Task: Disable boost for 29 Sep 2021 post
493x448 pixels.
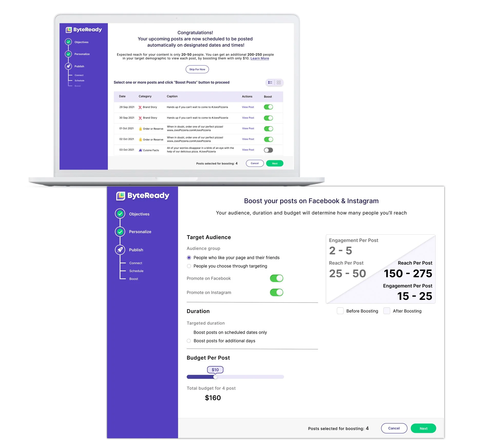Action: tap(268, 107)
